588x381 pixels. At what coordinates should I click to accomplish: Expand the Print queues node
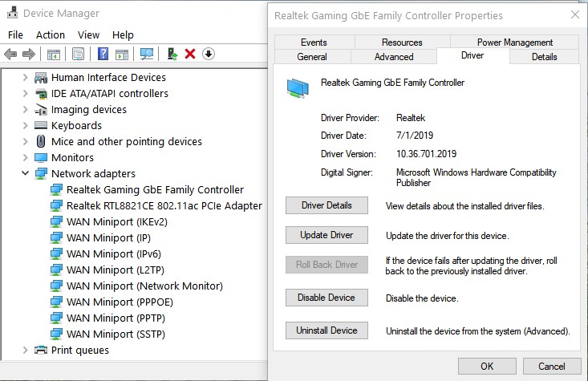coord(25,351)
